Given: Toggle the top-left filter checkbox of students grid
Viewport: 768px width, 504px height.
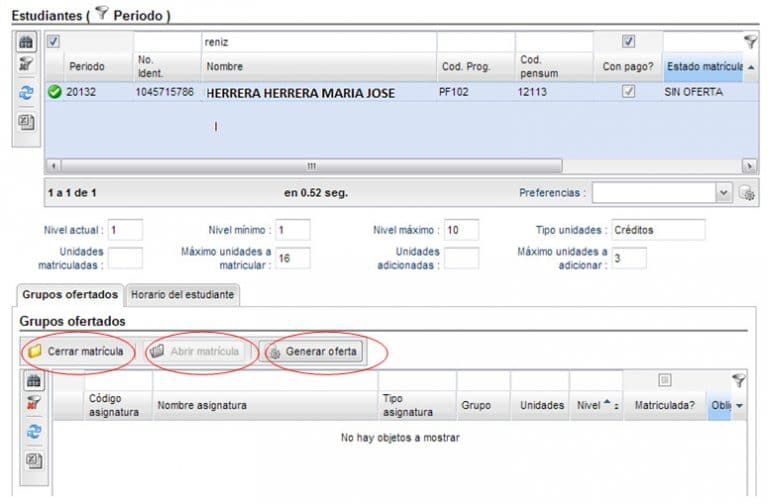Looking at the screenshot, I should click(x=54, y=41).
